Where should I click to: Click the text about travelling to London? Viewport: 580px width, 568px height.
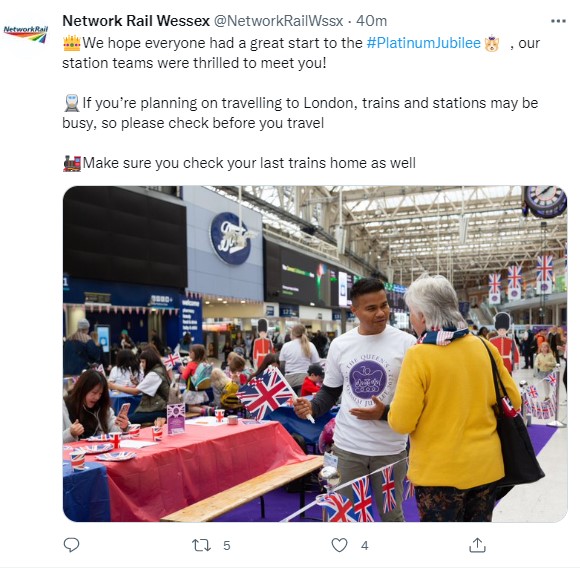pyautogui.click(x=300, y=113)
